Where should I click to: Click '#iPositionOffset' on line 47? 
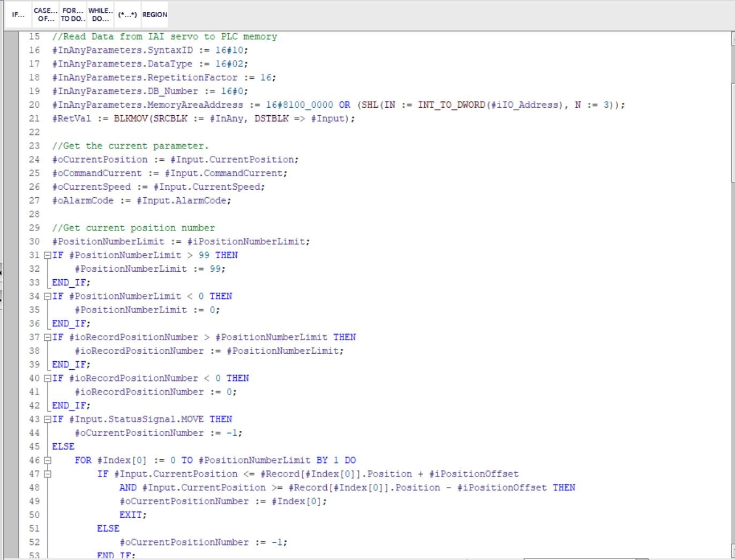tap(474, 474)
